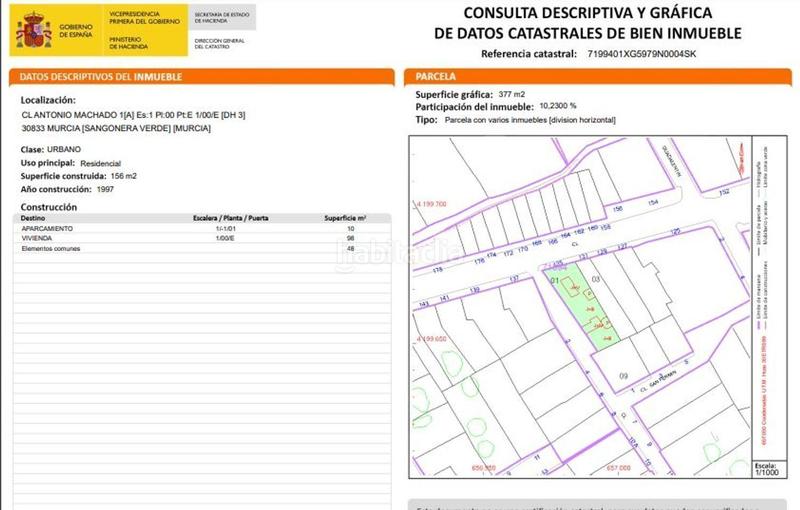Click map coordinate label '657.000'
The height and width of the screenshot is (510, 800).
tap(619, 468)
